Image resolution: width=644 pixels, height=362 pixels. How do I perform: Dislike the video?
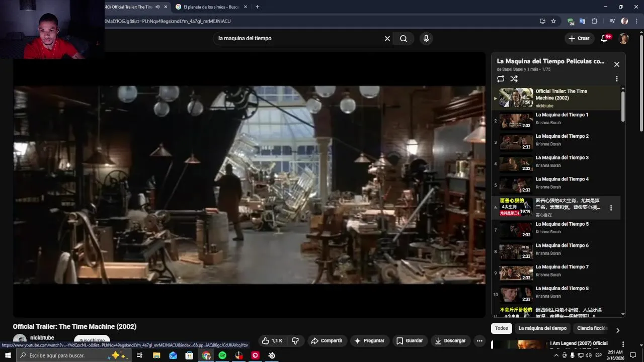(295, 341)
